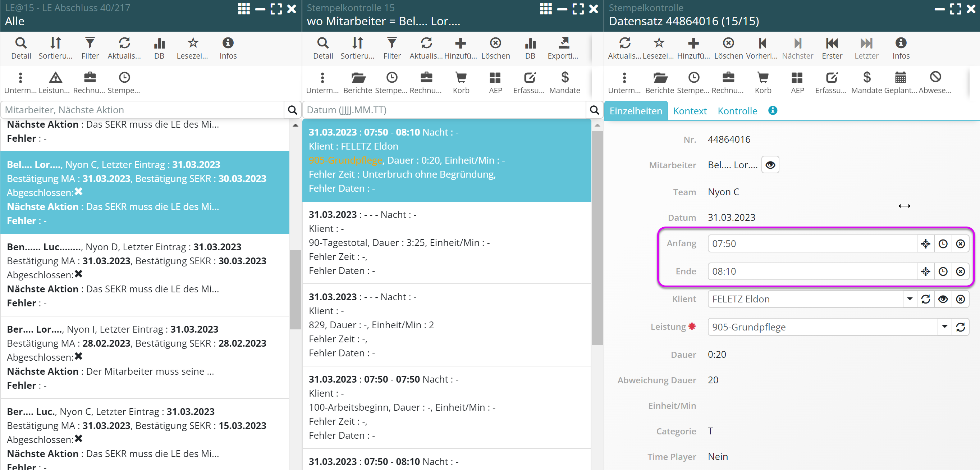View Mitarbeiter details via eye icon
980x470 pixels.
click(x=770, y=165)
